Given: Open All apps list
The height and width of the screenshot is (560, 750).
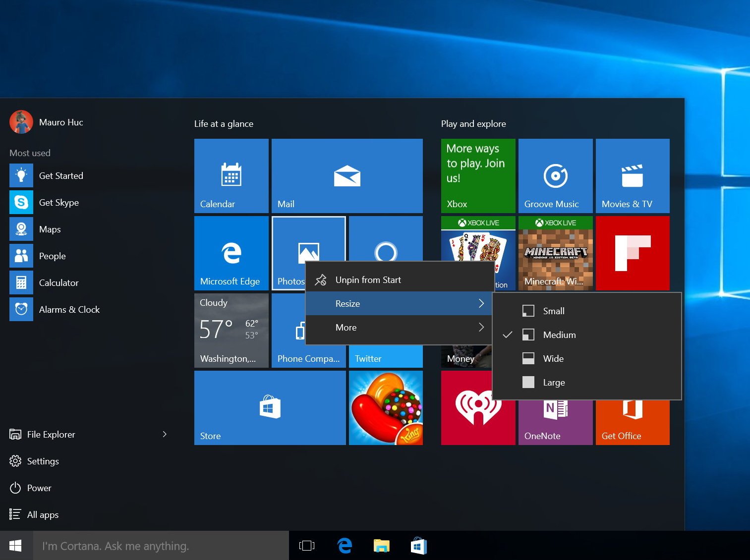Looking at the screenshot, I should [43, 514].
